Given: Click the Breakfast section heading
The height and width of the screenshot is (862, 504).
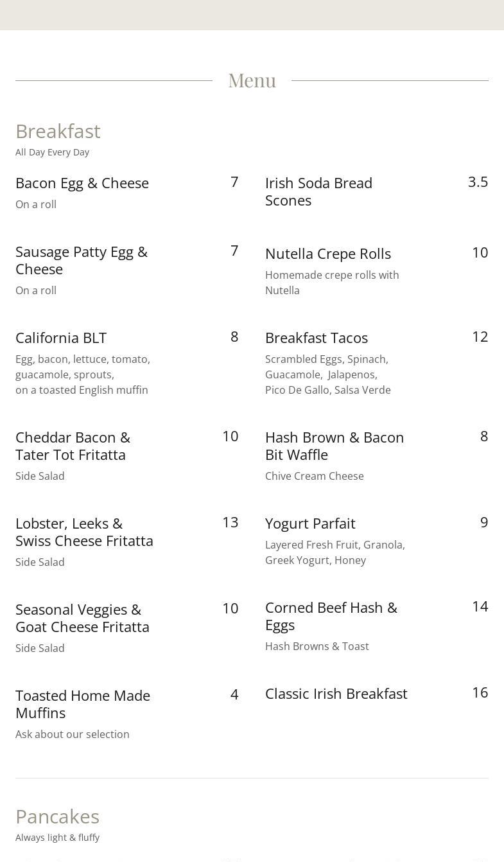Looking at the screenshot, I should 58,131.
